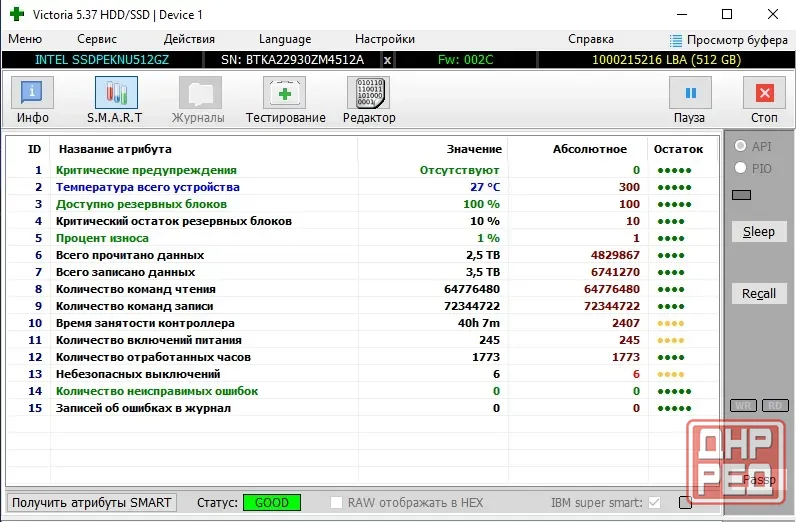Click the green GOOD status indicator

(x=272, y=503)
